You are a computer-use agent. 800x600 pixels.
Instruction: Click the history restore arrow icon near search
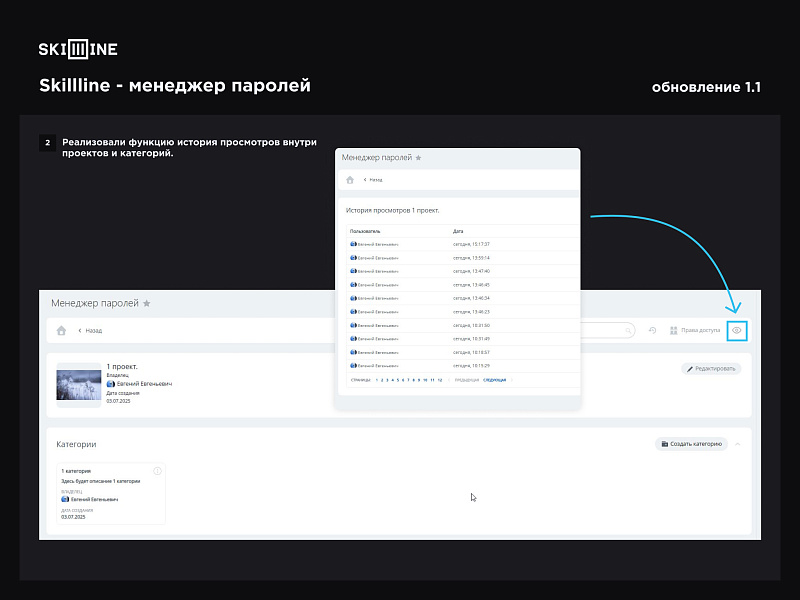(x=650, y=330)
